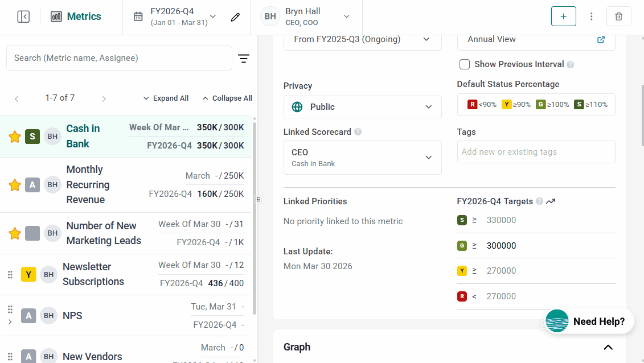
Task: Open the Privacy Public dropdown
Action: click(362, 107)
